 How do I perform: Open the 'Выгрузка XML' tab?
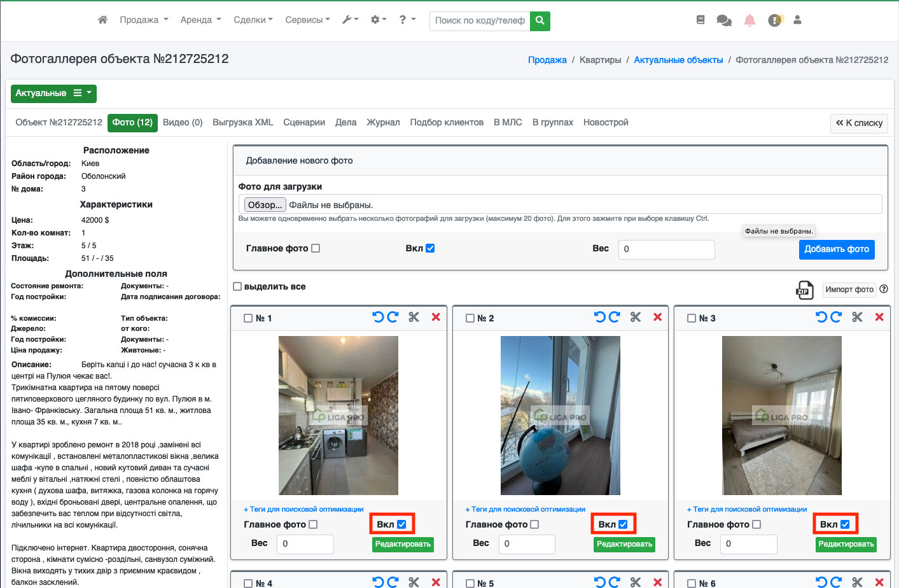click(x=243, y=122)
